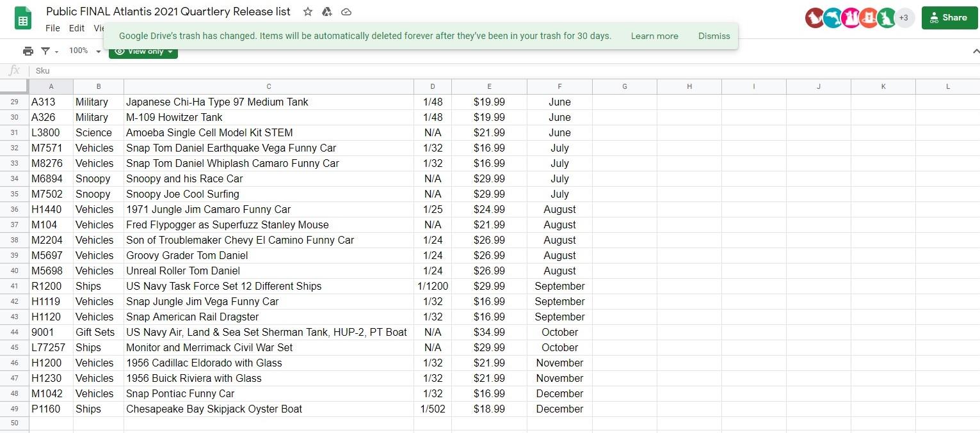Select SKU cell M2204

(51, 240)
